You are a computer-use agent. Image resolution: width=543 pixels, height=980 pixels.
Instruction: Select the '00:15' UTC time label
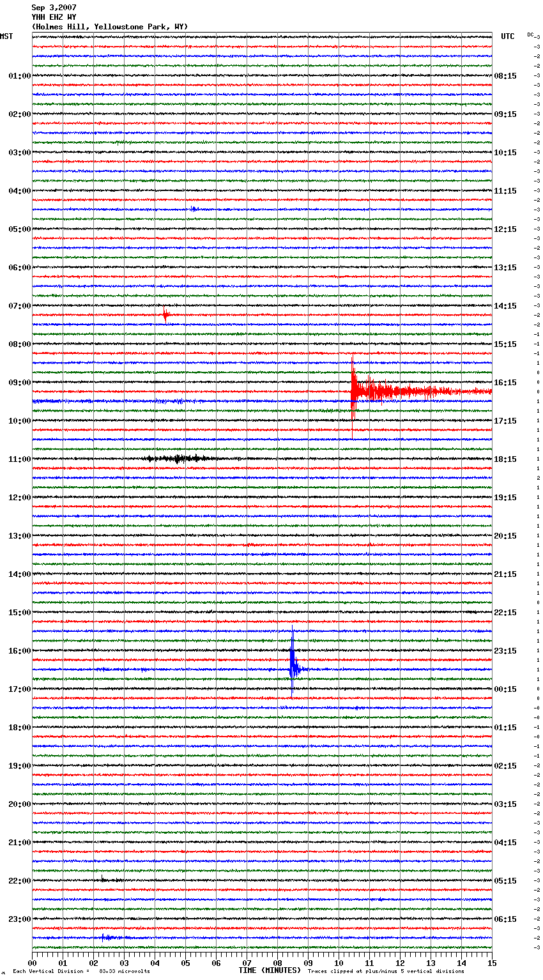click(505, 689)
